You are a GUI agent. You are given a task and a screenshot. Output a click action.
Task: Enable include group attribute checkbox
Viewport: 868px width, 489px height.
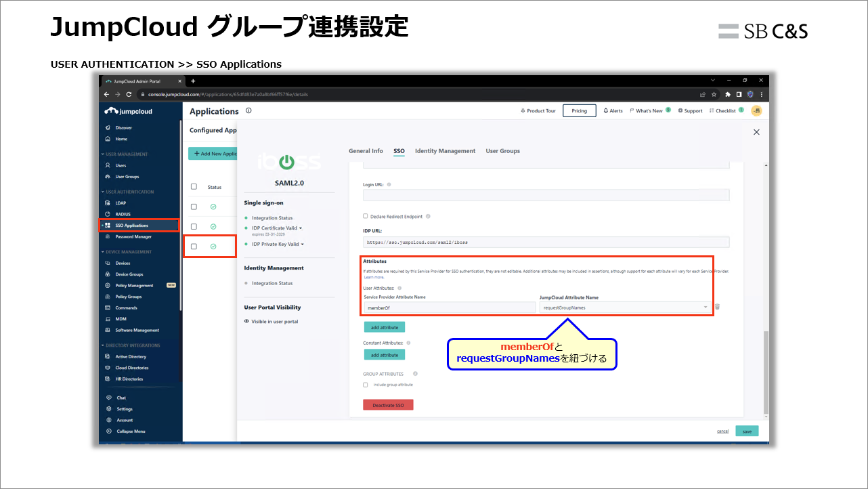coord(366,385)
